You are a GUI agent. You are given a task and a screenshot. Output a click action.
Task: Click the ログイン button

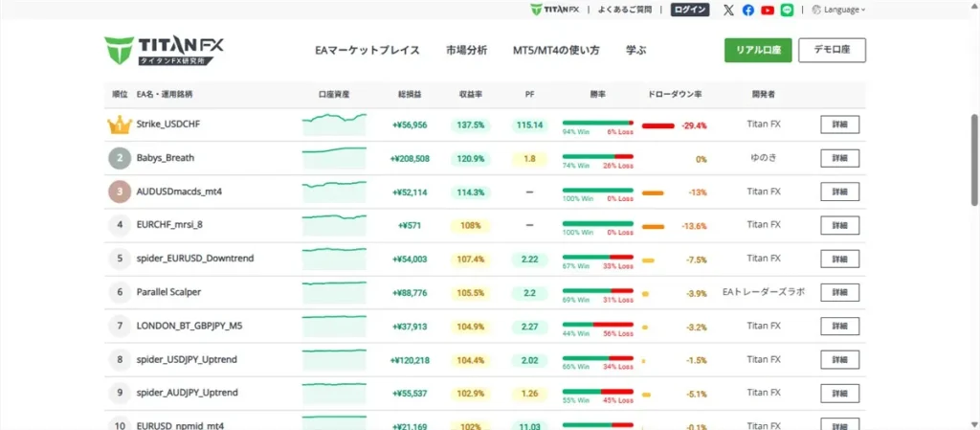(x=690, y=10)
